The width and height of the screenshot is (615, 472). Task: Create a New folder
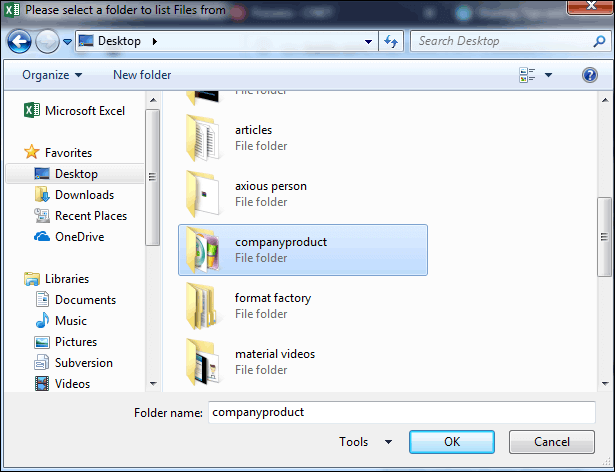tap(142, 75)
